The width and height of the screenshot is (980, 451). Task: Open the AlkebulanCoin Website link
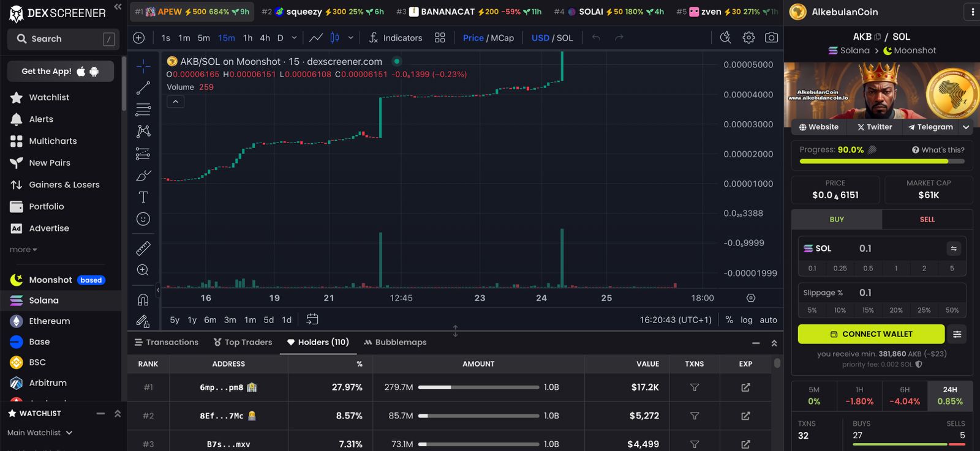pos(819,127)
